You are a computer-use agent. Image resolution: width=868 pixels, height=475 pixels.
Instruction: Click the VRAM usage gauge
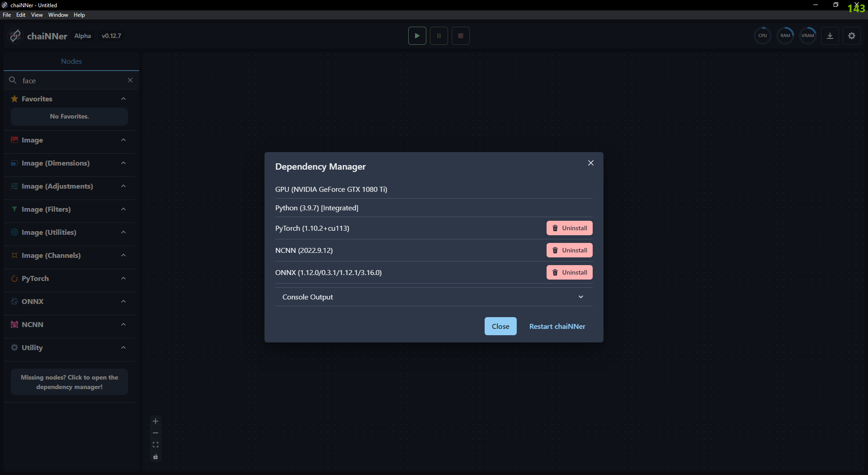pos(808,35)
